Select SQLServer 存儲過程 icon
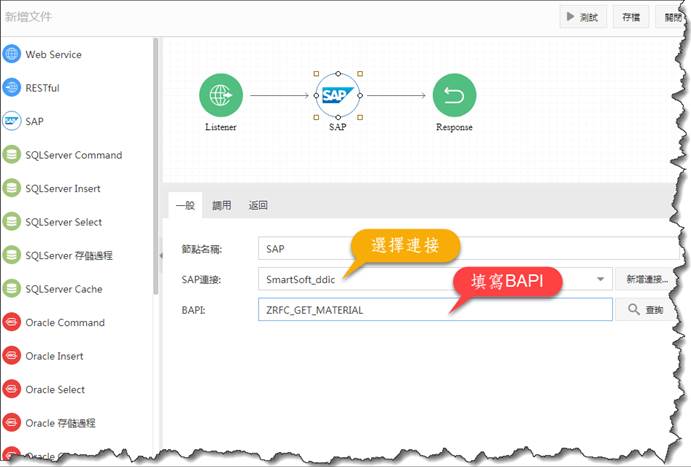The height and width of the screenshot is (467, 691). pos(11,255)
